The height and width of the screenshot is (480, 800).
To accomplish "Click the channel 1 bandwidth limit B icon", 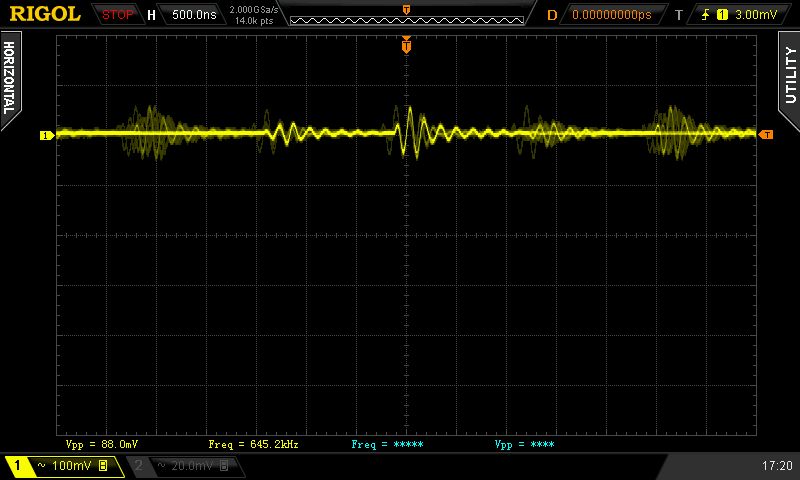I will click(x=103, y=466).
